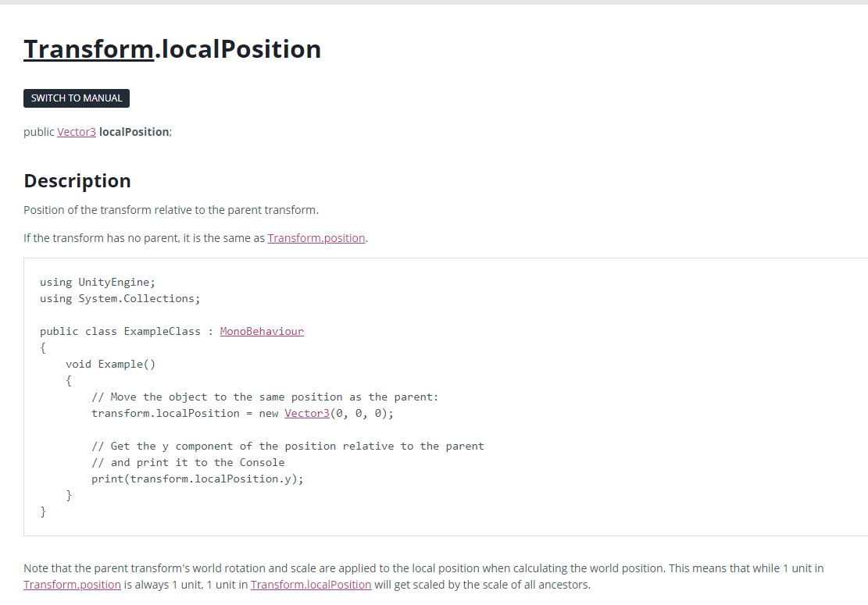
Task: Open Transform.localPosition link in bottom note
Action: click(x=310, y=585)
